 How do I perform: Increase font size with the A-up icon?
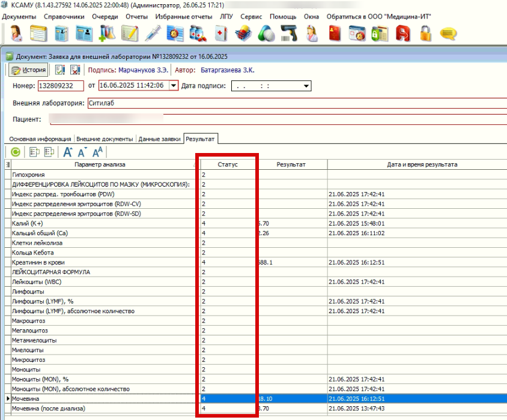click(x=68, y=152)
